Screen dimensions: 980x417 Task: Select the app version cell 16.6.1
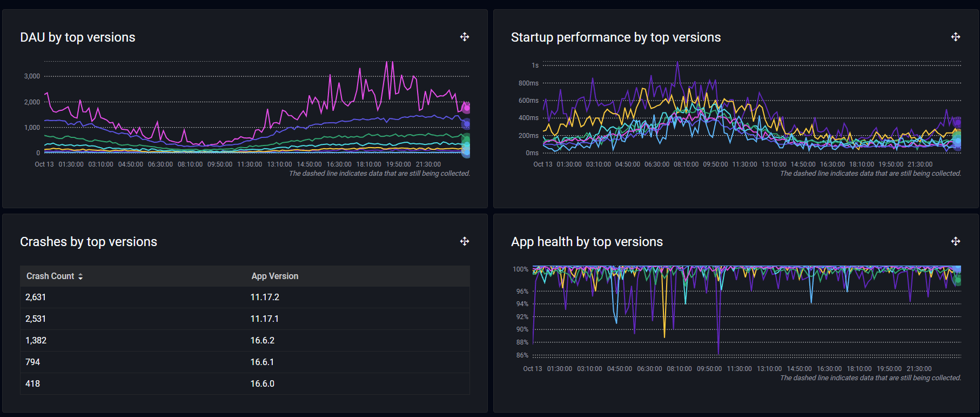262,362
